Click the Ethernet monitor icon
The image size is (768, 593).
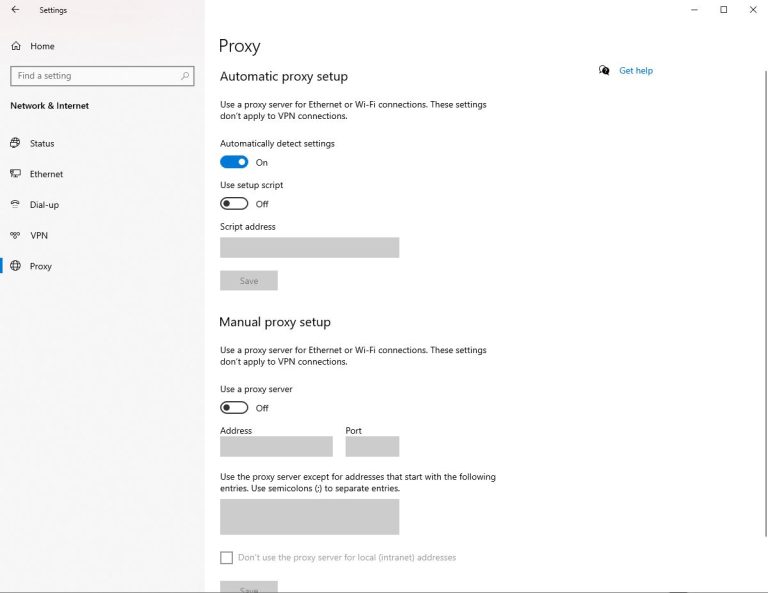tap(16, 174)
